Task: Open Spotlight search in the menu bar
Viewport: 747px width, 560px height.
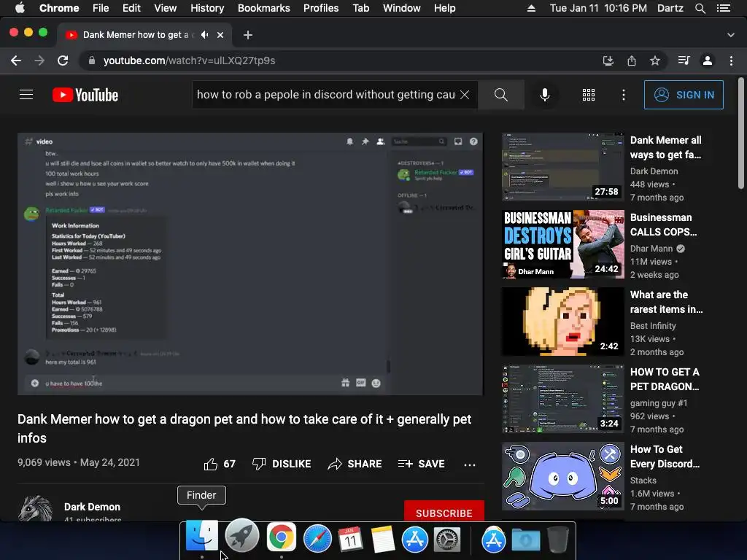Action: pos(700,8)
